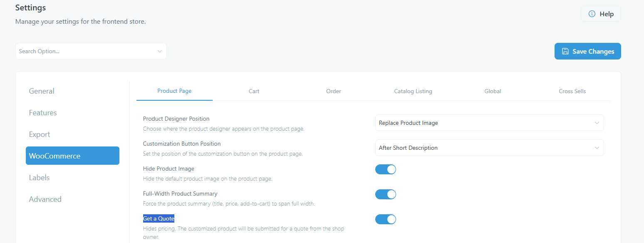Image resolution: width=644 pixels, height=243 pixels.
Task: Click the 'Settings' page heading
Action: click(x=30, y=7)
